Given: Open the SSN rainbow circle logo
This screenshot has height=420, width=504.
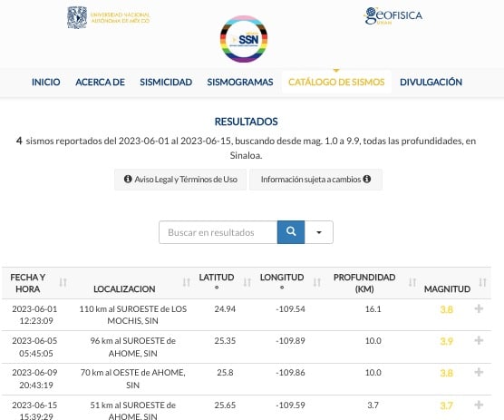Looking at the screenshot, I should coord(244,39).
